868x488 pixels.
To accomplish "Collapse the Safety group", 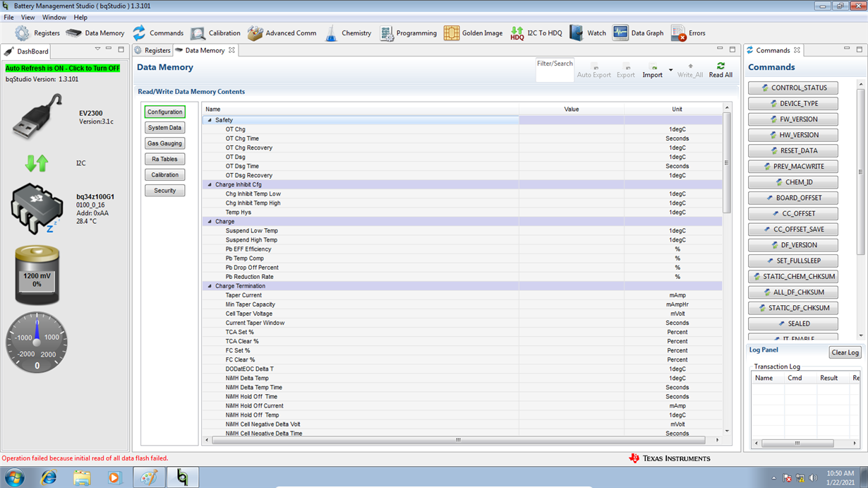I will tap(210, 121).
